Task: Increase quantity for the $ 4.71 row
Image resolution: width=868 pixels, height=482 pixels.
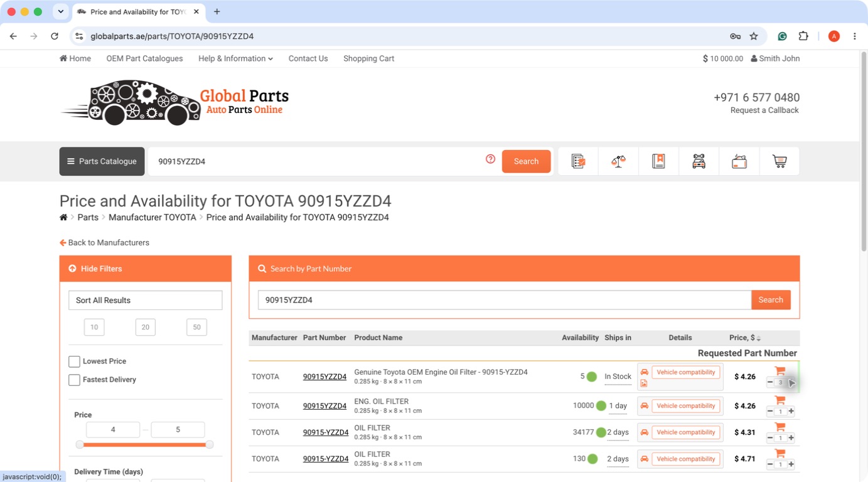Action: point(791,464)
